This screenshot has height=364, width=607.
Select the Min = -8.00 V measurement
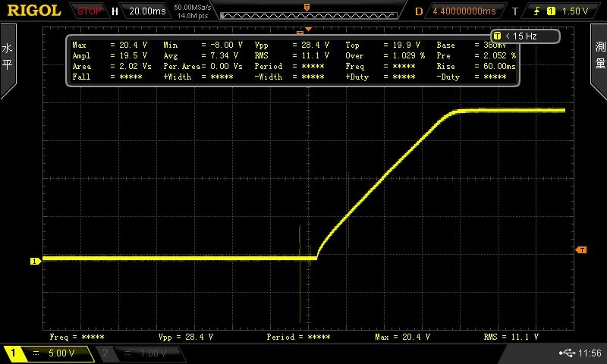click(203, 45)
